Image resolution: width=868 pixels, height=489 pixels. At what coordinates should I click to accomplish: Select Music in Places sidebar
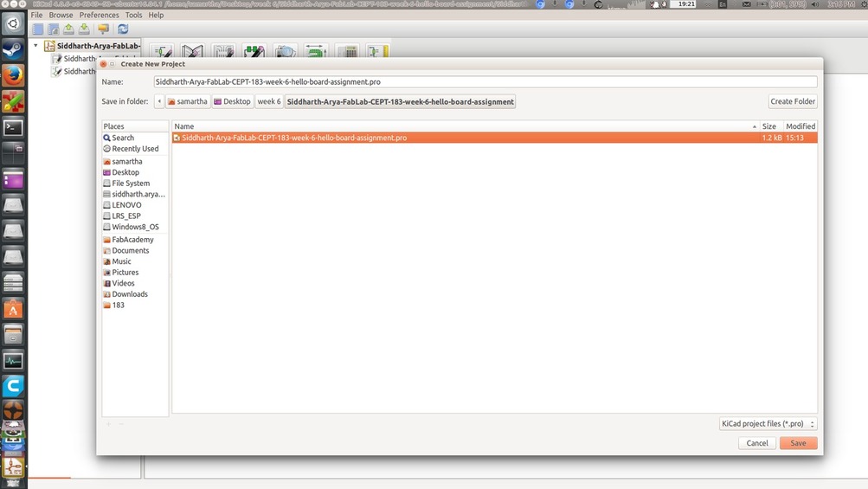pos(135,261)
